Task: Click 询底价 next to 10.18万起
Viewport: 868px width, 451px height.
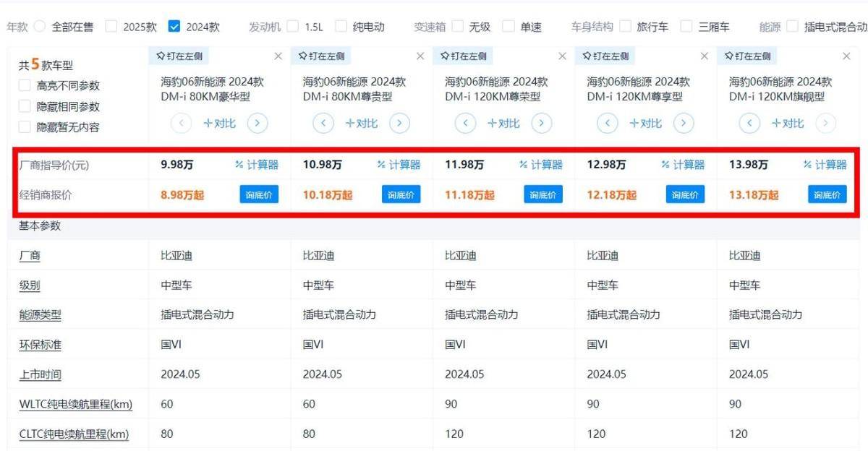Action: [x=401, y=194]
